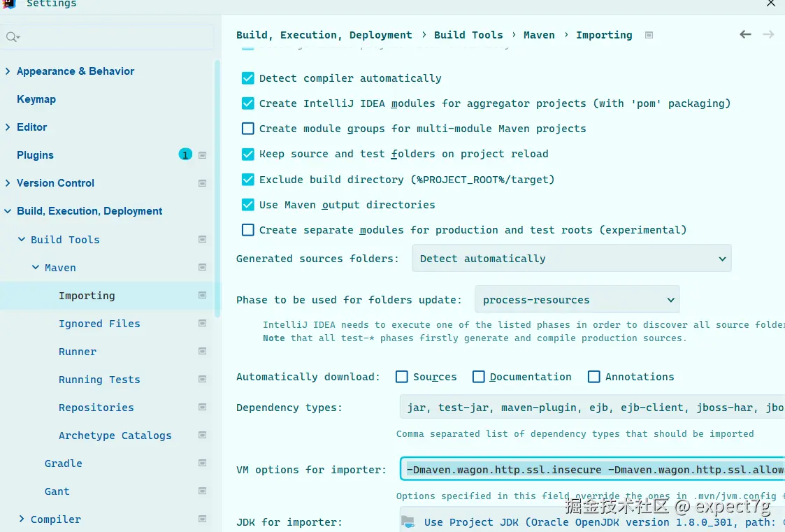Image resolution: width=785 pixels, height=532 pixels.
Task: Enable automatic download of Sources
Action: point(401,376)
